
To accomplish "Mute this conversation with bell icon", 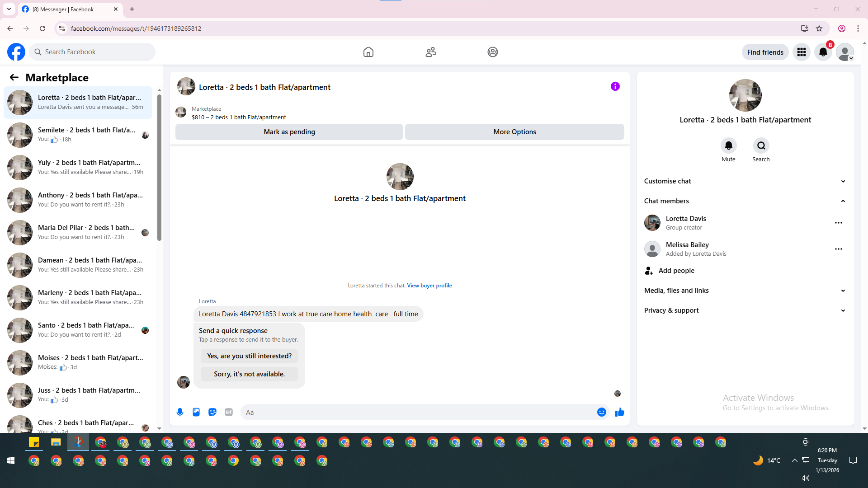I will click(x=728, y=145).
